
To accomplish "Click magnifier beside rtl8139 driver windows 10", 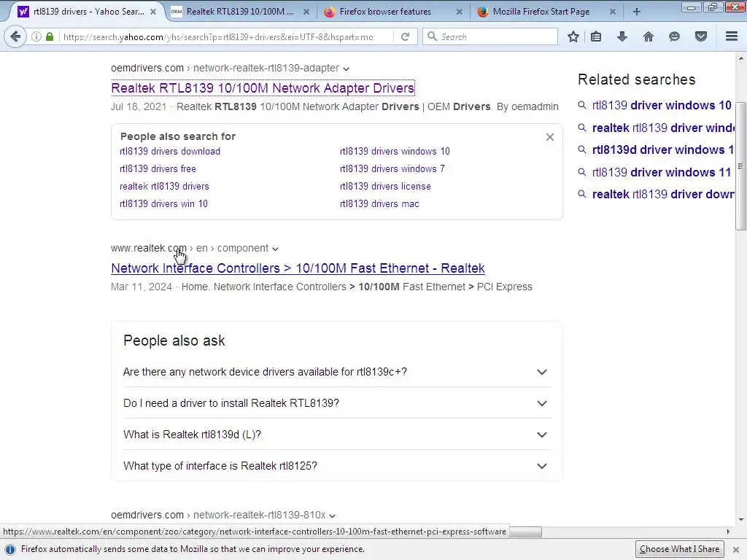I will pyautogui.click(x=581, y=105).
